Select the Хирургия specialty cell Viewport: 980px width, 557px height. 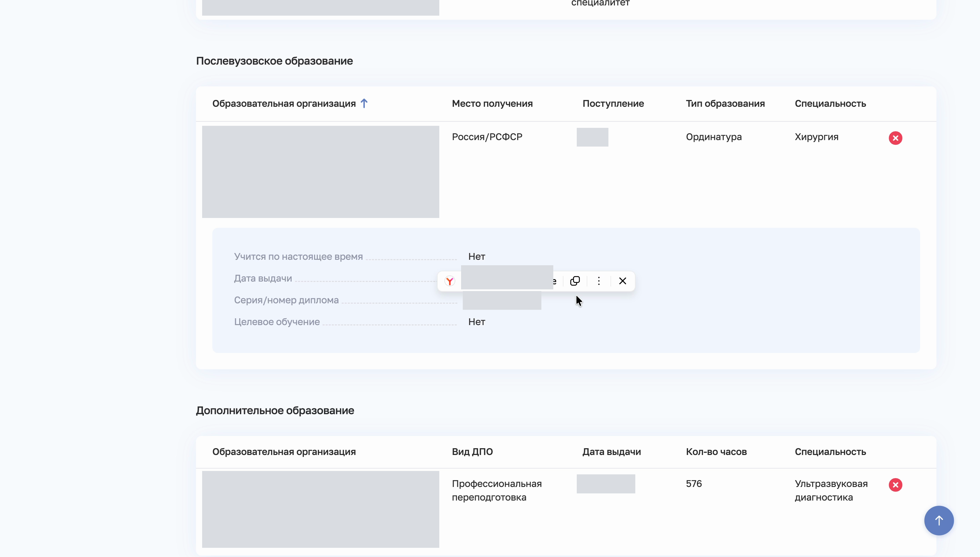(816, 137)
